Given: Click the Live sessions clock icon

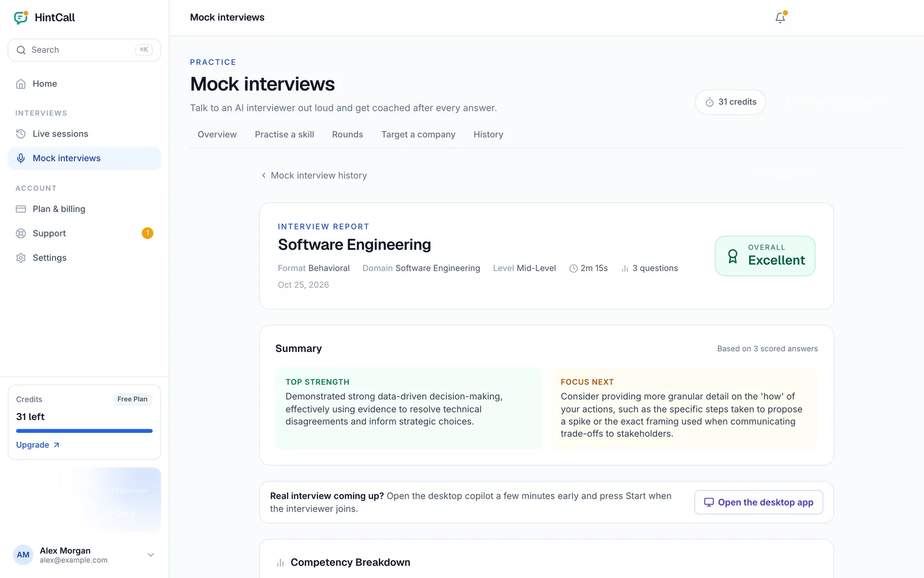Looking at the screenshot, I should [21, 134].
